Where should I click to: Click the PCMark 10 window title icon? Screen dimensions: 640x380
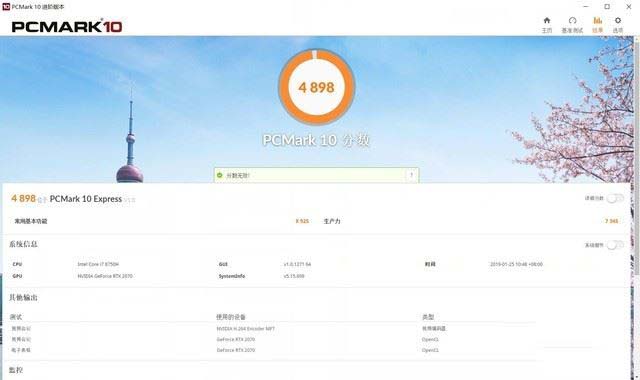pos(6,7)
